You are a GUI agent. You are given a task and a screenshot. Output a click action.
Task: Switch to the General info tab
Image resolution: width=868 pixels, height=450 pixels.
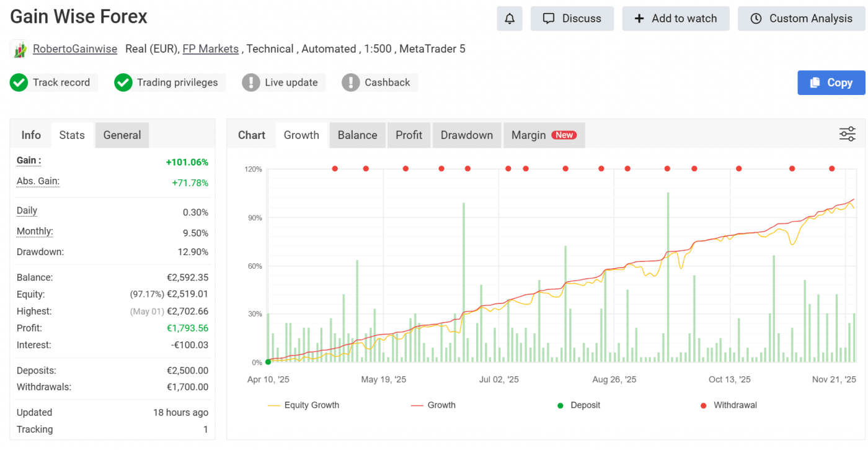pos(122,135)
